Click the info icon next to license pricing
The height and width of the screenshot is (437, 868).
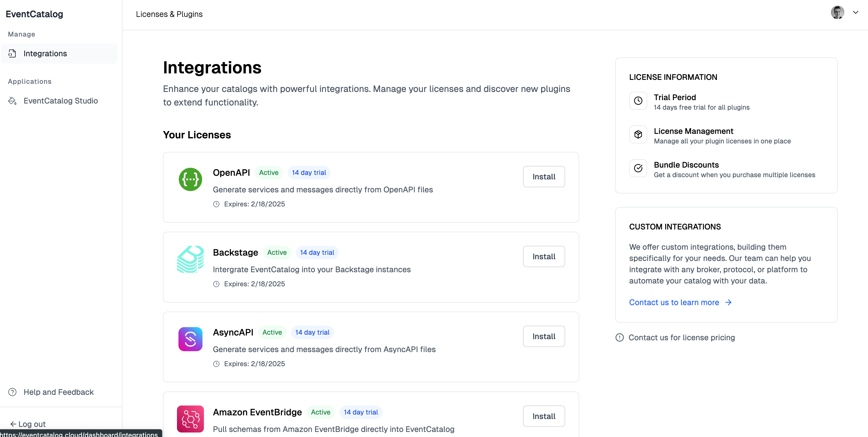click(619, 337)
